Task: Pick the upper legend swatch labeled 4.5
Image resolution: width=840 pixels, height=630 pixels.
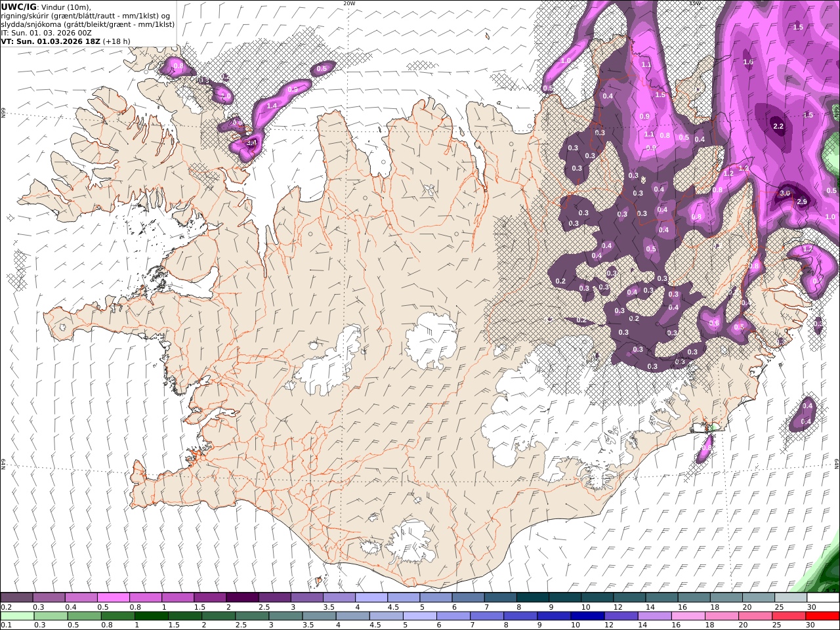Action: point(403,597)
